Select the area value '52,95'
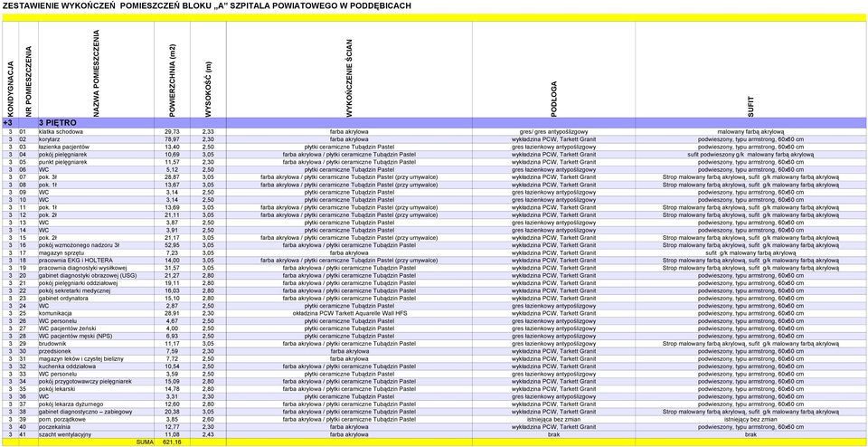 pyautogui.click(x=172, y=245)
